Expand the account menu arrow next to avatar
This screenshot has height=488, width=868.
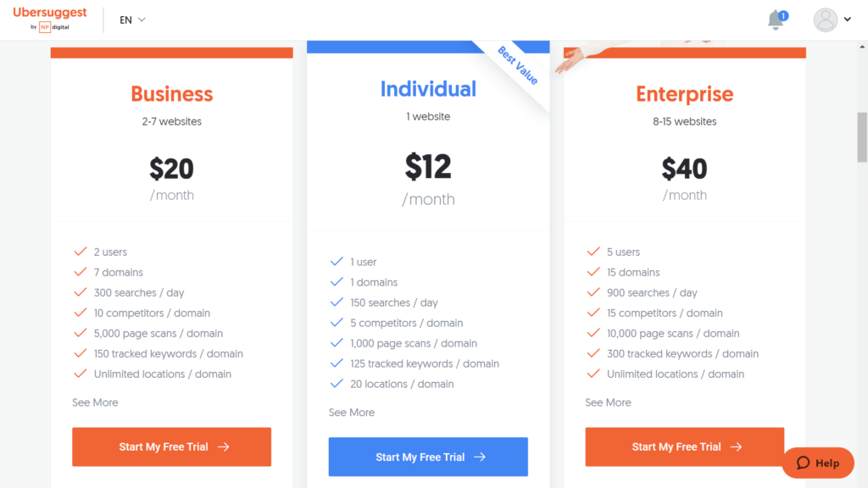point(848,19)
